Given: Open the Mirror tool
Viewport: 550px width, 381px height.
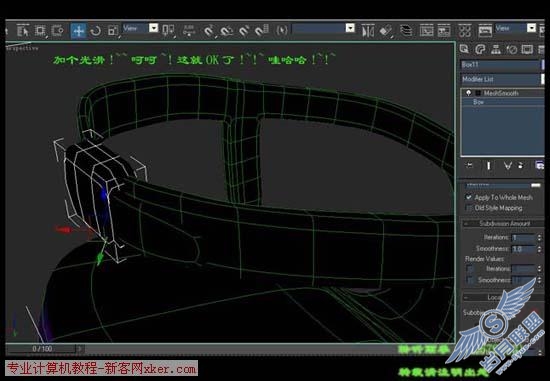Looking at the screenshot, I should pyautogui.click(x=368, y=31).
